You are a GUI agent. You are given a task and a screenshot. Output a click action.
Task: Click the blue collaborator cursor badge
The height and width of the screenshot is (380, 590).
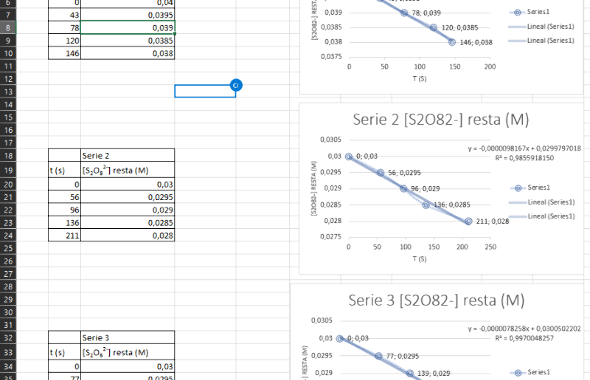(x=236, y=85)
